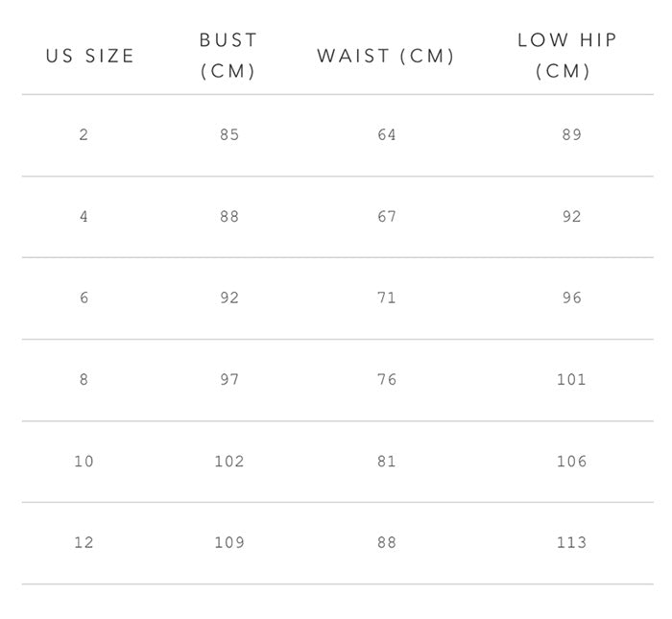Select US size 4 cell

click(x=84, y=216)
